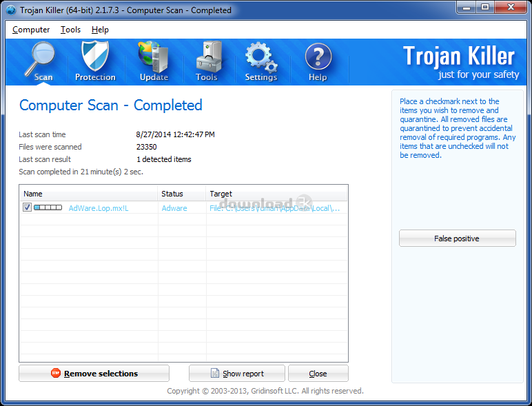Sort results by Status column header
Viewport: 532px width, 406px height.
point(182,194)
